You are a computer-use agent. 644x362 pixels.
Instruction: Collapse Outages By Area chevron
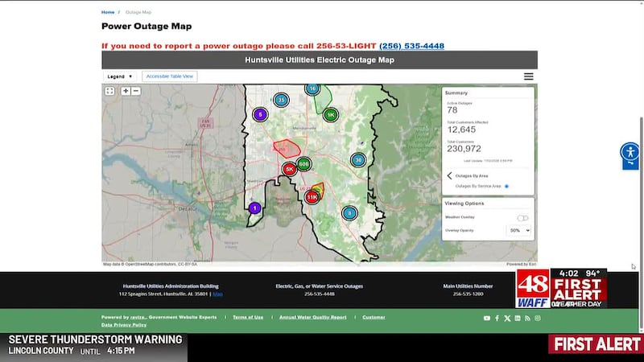point(449,175)
